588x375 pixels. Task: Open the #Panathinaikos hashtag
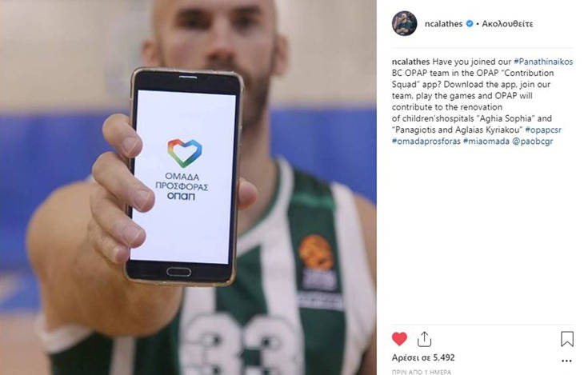coord(543,62)
